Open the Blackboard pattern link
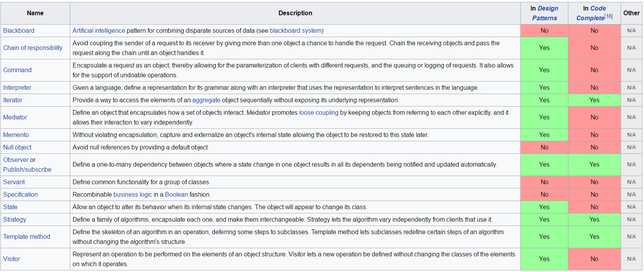The image size is (644, 272). pyautogui.click(x=19, y=30)
